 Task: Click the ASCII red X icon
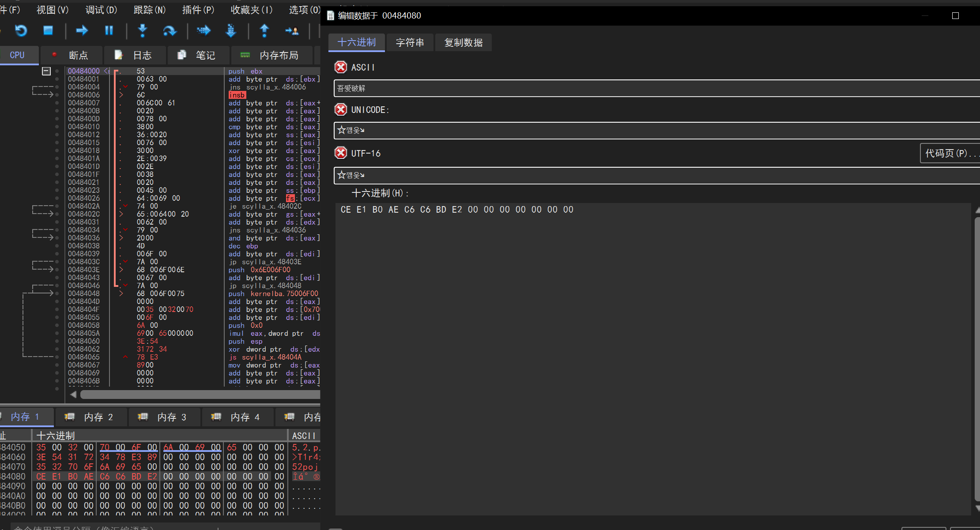click(x=341, y=67)
